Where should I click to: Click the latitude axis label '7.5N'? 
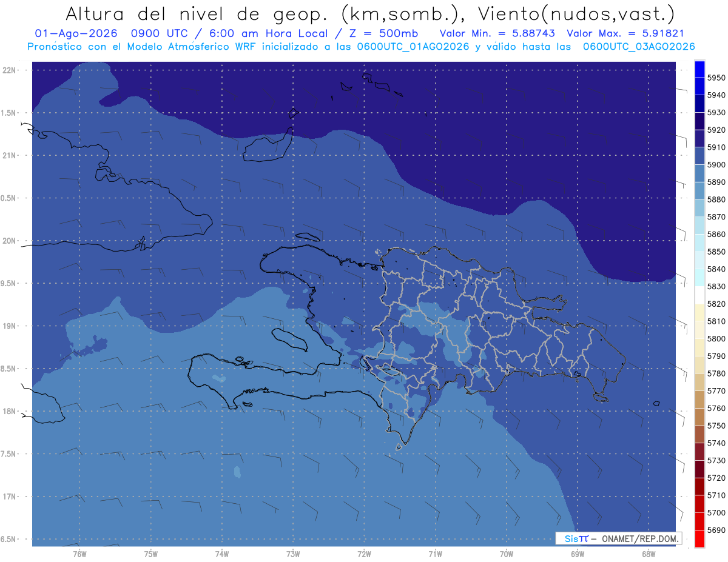(x=8, y=454)
